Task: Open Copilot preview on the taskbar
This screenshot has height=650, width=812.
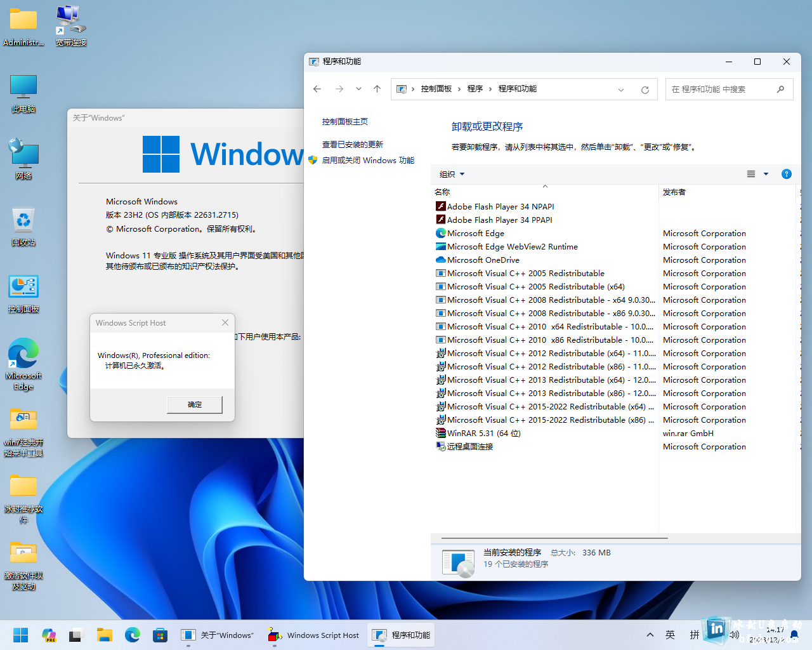Action: [x=49, y=635]
